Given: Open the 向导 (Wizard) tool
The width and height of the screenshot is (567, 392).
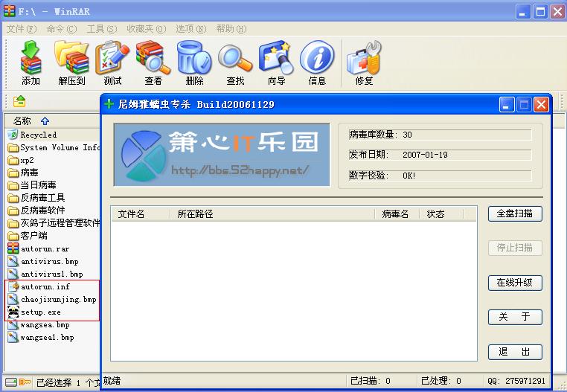Looking at the screenshot, I should (x=276, y=63).
